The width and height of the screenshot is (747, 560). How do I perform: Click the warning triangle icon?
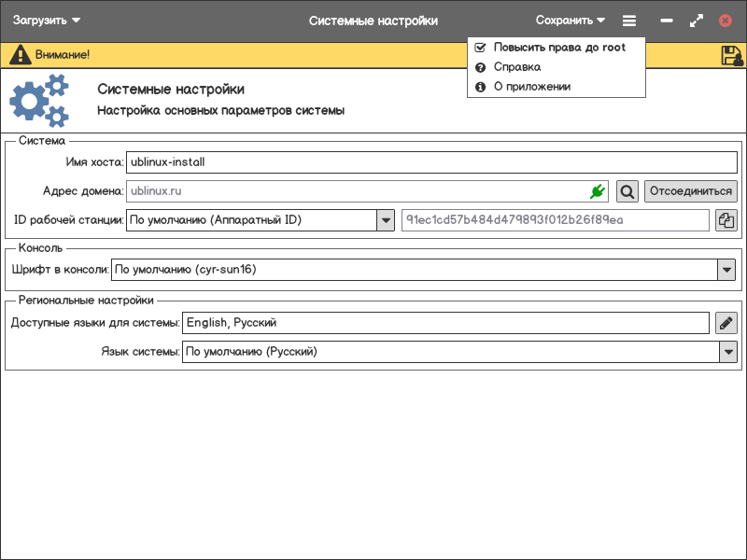(x=20, y=55)
